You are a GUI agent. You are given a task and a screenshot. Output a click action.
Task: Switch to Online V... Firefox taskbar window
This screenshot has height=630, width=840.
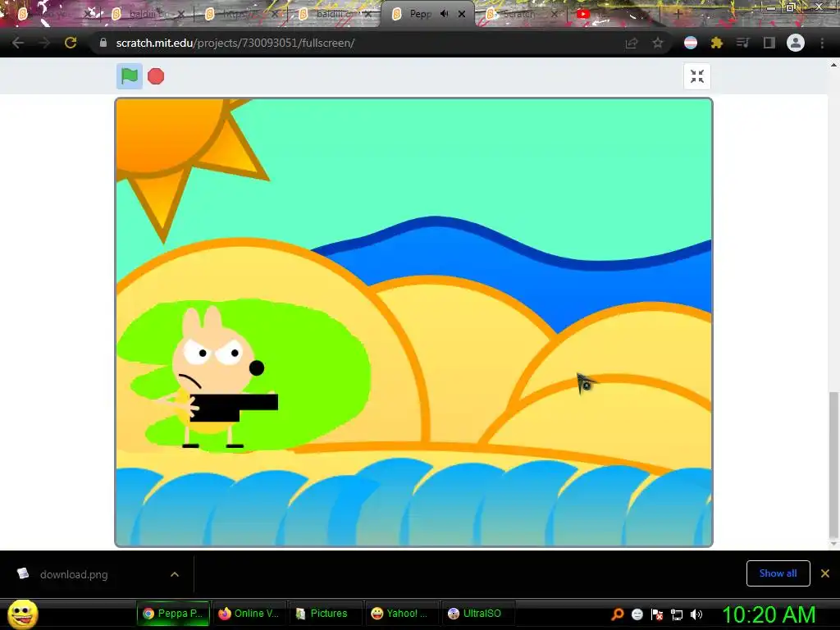(x=249, y=614)
